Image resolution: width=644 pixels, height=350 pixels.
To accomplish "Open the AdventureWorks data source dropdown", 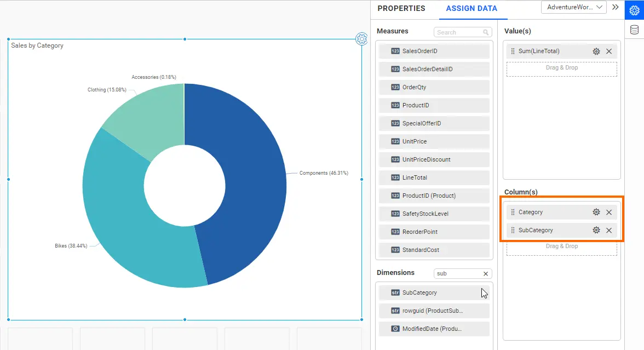I will pyautogui.click(x=573, y=8).
